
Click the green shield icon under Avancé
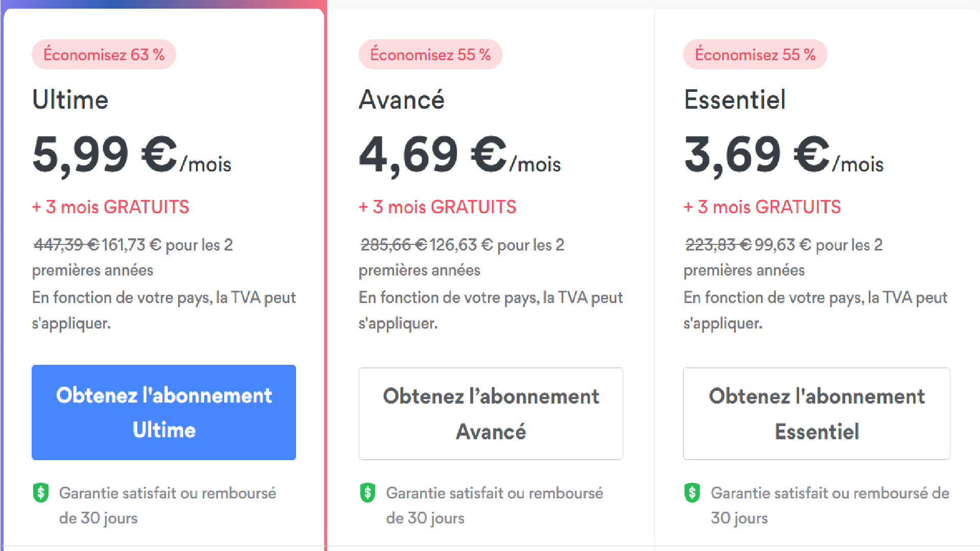coord(367,493)
